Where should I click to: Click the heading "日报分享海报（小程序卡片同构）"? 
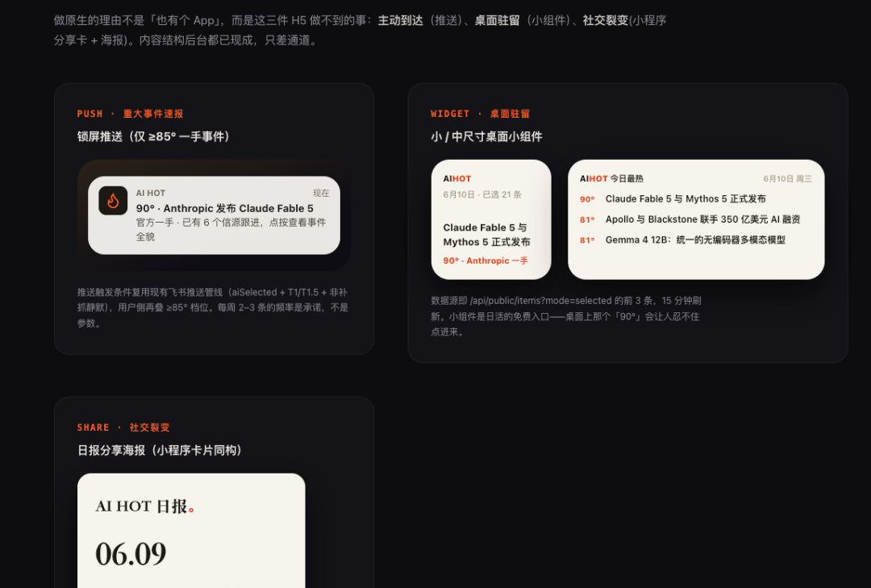(x=160, y=450)
